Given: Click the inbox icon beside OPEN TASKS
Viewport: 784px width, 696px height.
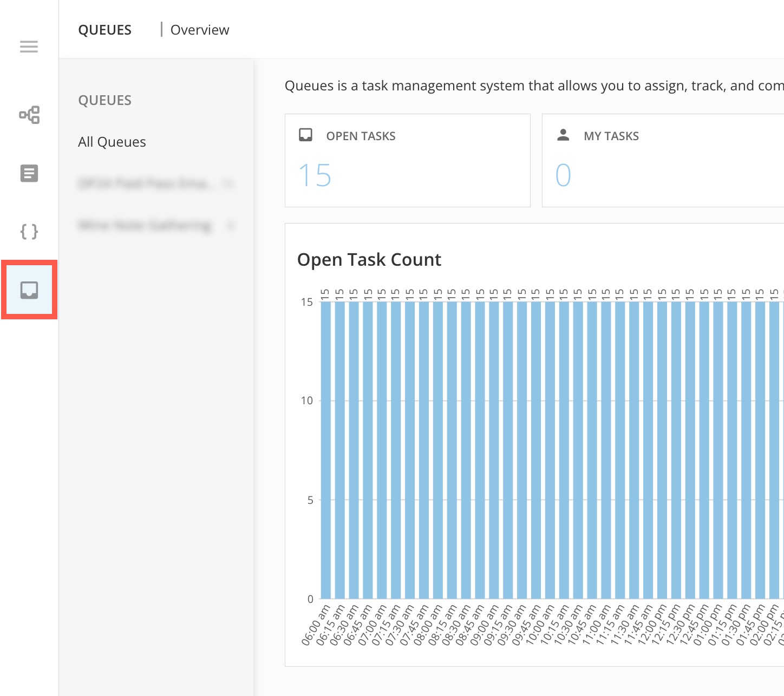Looking at the screenshot, I should (305, 135).
